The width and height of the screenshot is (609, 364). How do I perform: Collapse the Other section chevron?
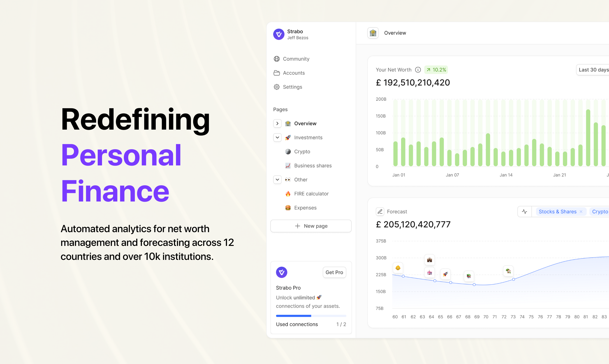pyautogui.click(x=277, y=180)
